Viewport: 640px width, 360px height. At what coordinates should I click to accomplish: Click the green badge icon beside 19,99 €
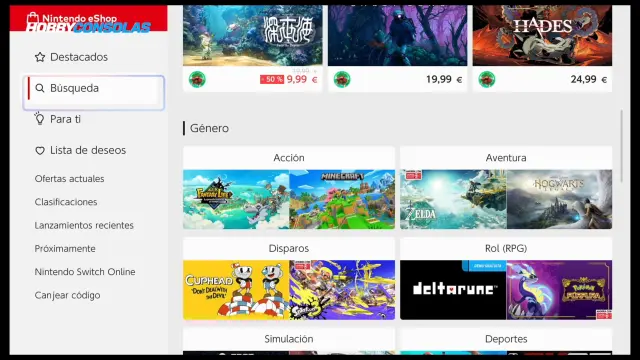click(342, 79)
